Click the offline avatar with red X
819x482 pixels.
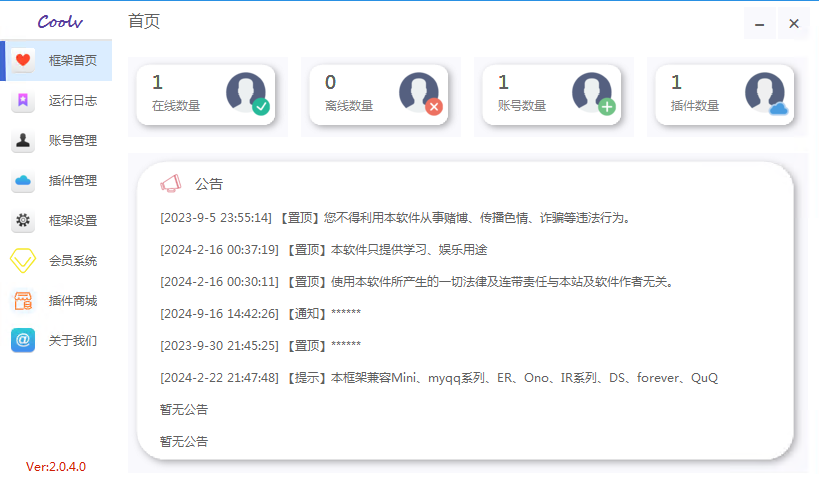[420, 93]
